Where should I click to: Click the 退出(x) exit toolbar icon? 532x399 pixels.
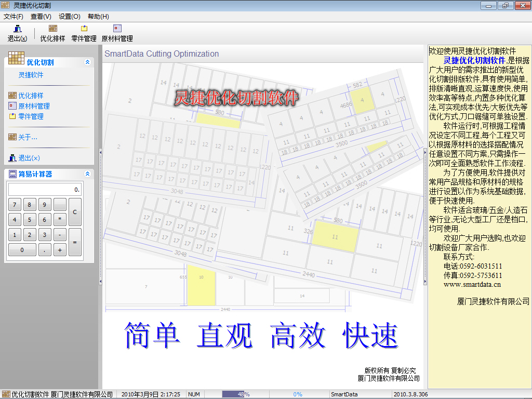17,29
